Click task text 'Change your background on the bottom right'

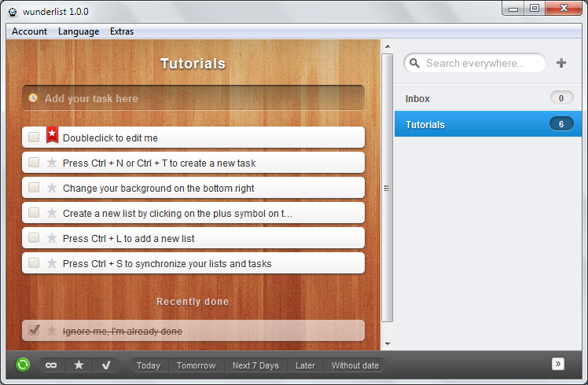click(x=158, y=189)
